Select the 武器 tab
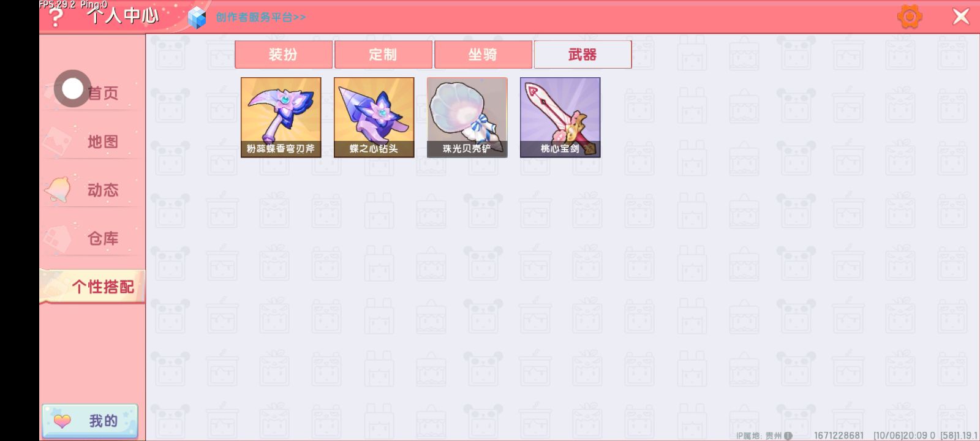Image resolution: width=980 pixels, height=441 pixels. tap(583, 55)
